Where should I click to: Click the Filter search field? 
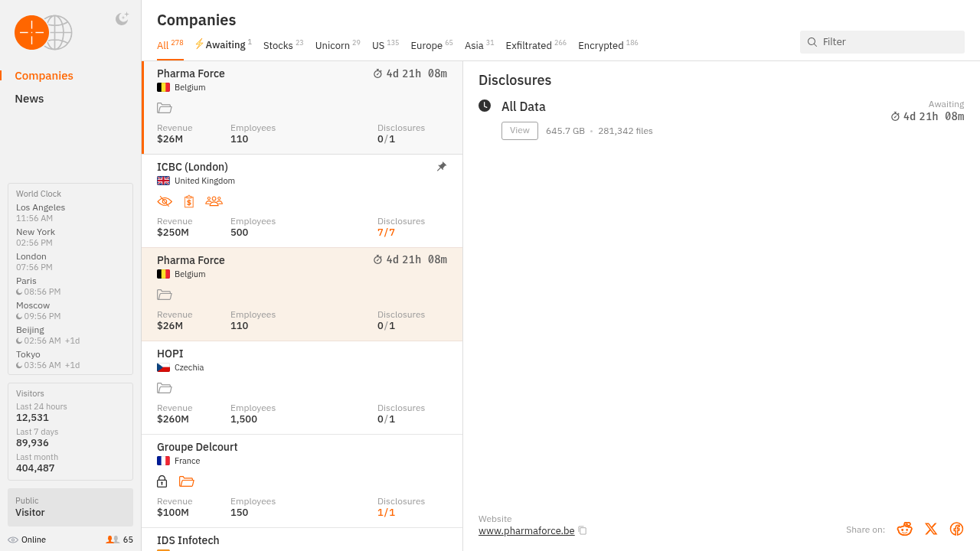882,42
